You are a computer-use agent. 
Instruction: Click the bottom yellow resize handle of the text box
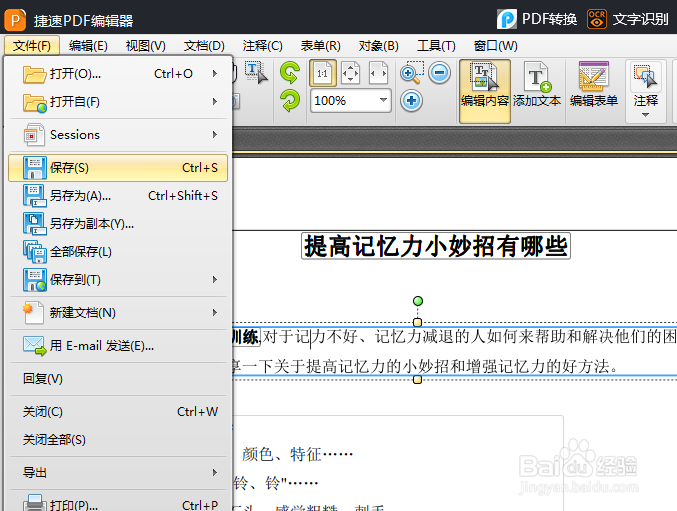(417, 379)
